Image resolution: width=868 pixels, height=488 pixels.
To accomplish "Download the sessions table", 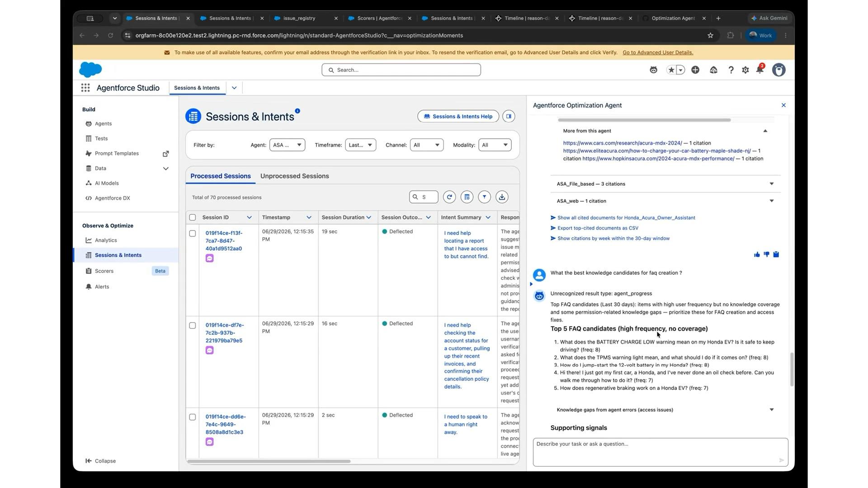I will pyautogui.click(x=502, y=197).
